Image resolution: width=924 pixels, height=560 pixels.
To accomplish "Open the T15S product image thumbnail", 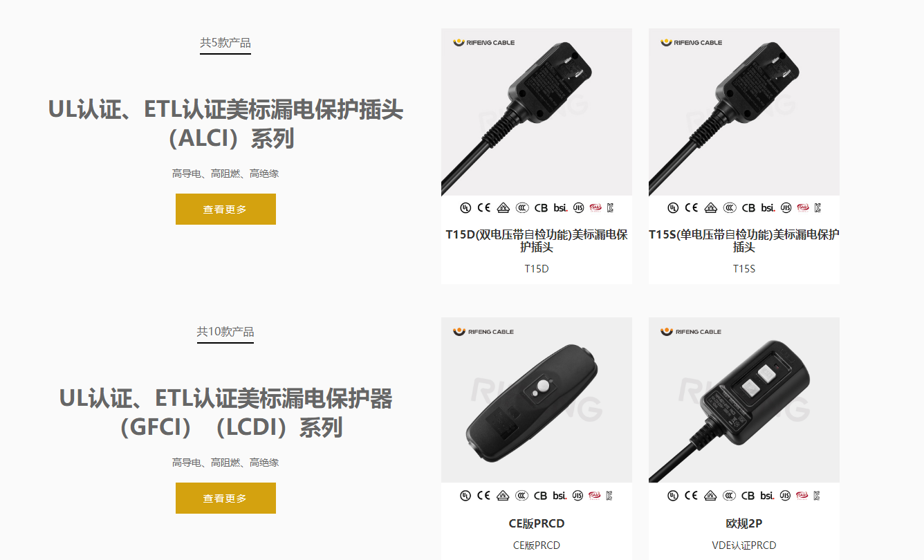I will pos(744,112).
